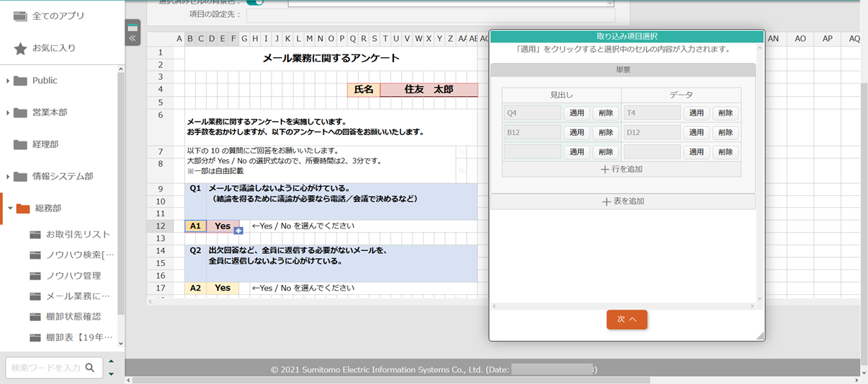Open the お取引先リスト app

78,234
